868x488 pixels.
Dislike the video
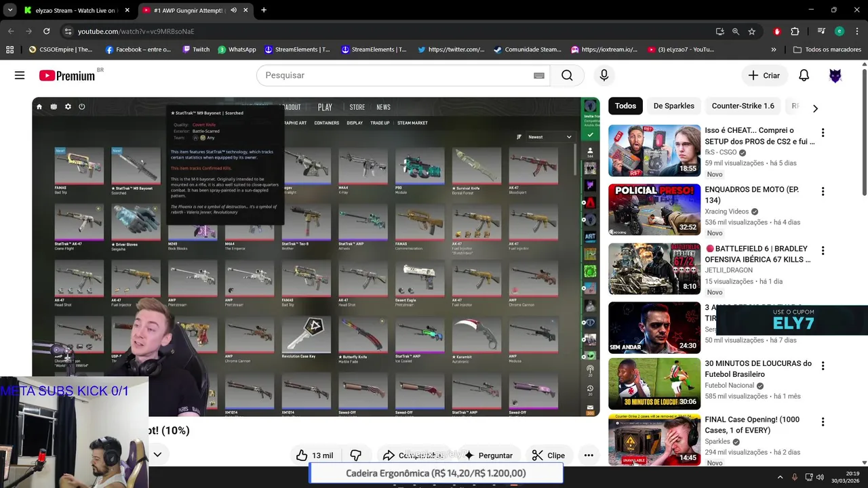[x=355, y=455]
